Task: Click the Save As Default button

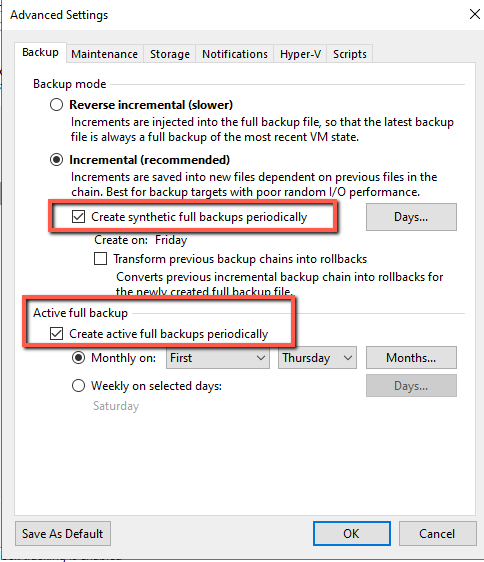Action: [x=63, y=534]
